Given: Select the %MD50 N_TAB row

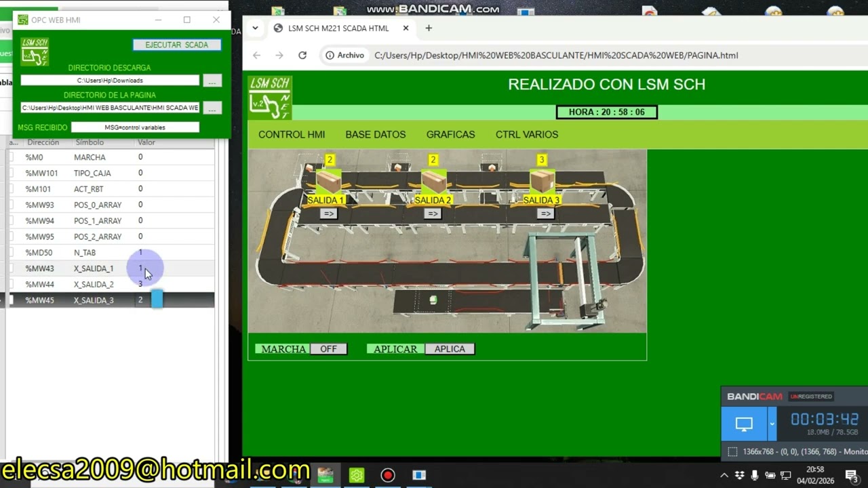Looking at the screenshot, I should coord(111,253).
